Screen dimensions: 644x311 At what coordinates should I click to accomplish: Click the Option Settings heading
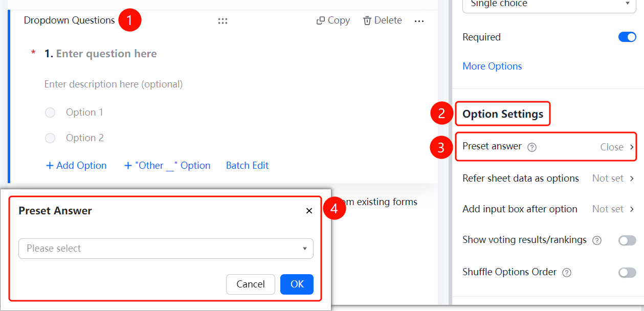(x=503, y=114)
